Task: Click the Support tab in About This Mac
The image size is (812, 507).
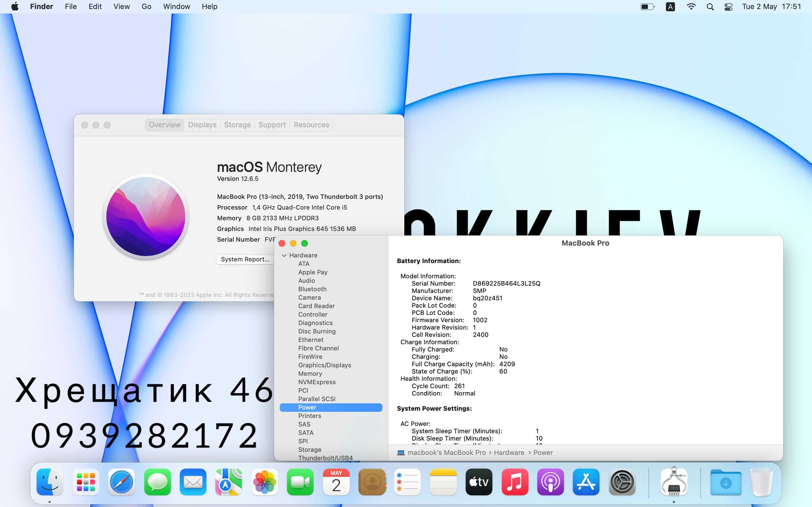Action: (271, 124)
